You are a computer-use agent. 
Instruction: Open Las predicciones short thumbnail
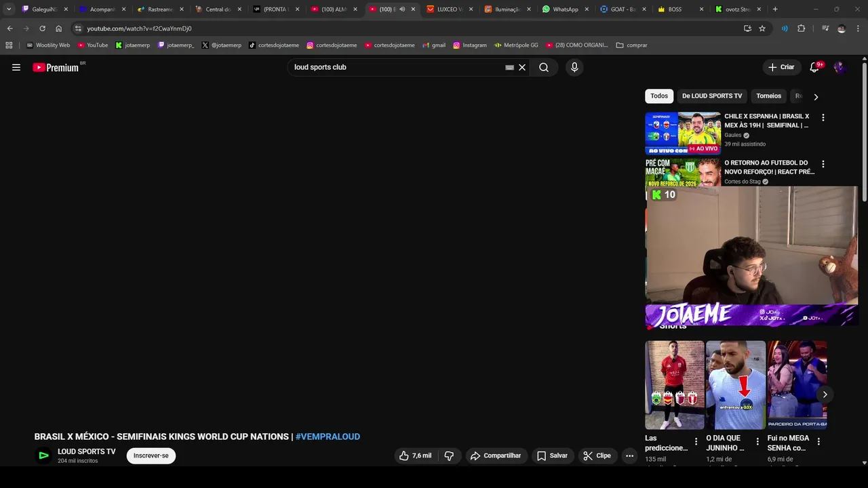[675, 385]
